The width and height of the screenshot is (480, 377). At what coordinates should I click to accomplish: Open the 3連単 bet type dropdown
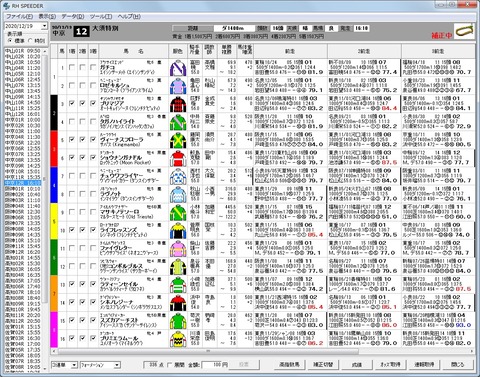click(74, 365)
